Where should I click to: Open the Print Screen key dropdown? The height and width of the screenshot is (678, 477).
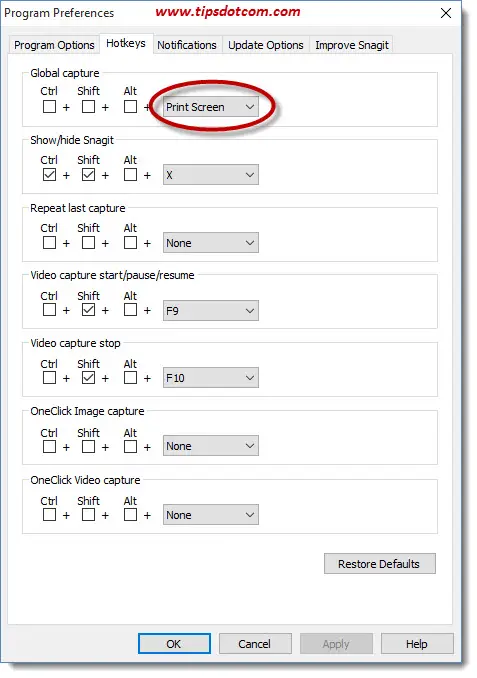pyautogui.click(x=211, y=107)
